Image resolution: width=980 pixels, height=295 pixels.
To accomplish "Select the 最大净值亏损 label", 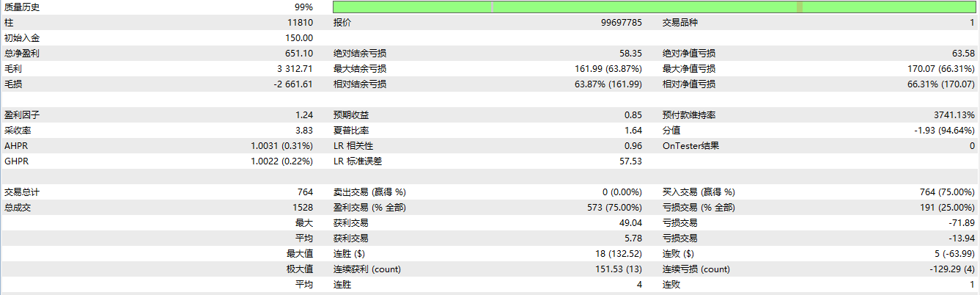I will (x=689, y=69).
